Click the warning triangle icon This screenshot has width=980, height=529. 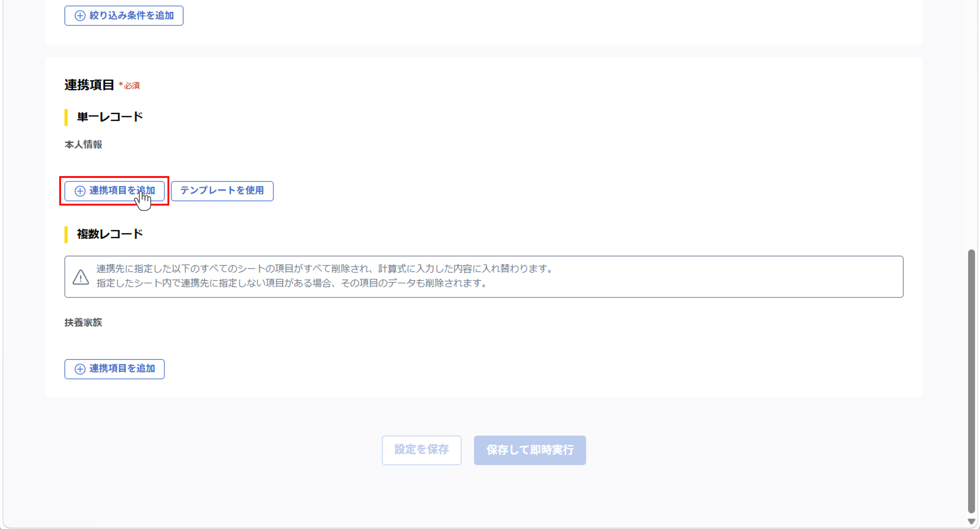tap(81, 277)
